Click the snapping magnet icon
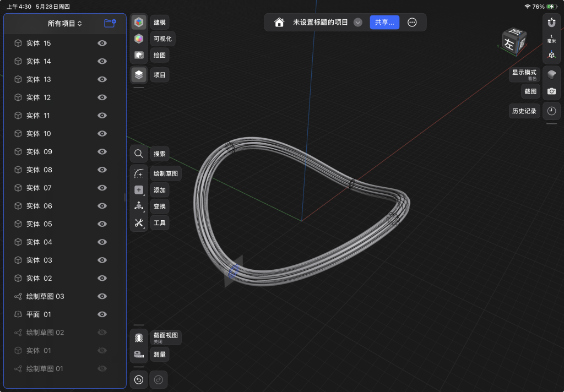 tap(551, 23)
